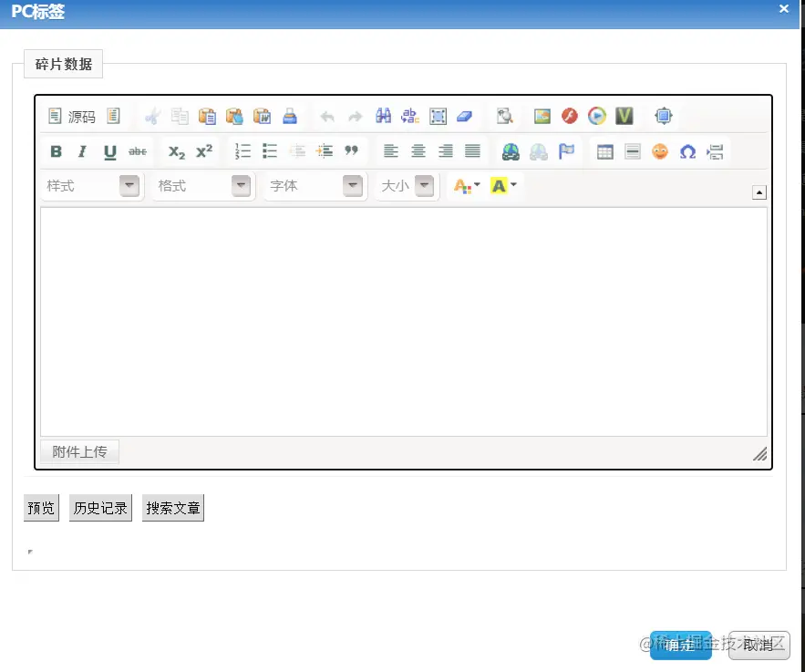Toggle the maximize editor icon
This screenshot has height=672, width=805.
664,117
